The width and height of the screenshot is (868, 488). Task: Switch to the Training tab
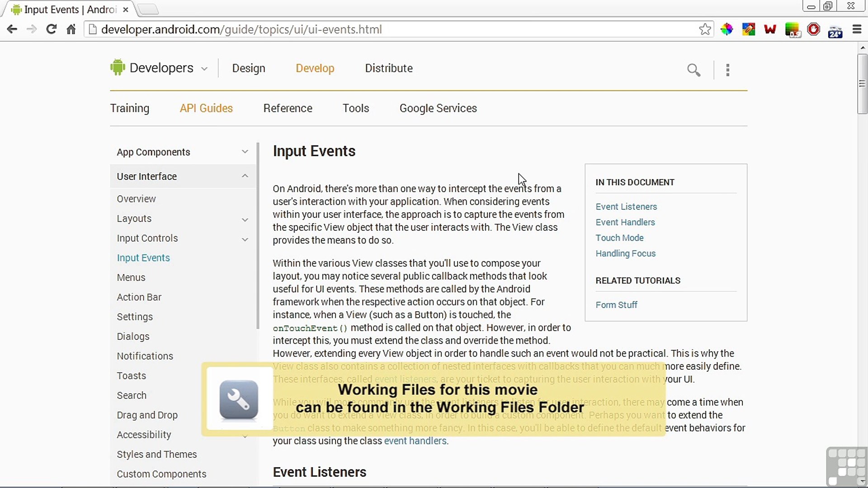pyautogui.click(x=130, y=108)
